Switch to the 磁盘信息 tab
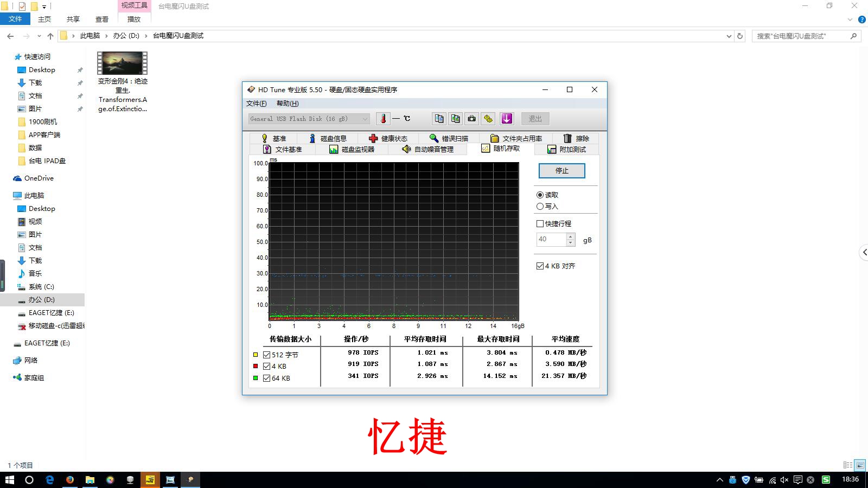This screenshot has height=488, width=868. tap(328, 138)
